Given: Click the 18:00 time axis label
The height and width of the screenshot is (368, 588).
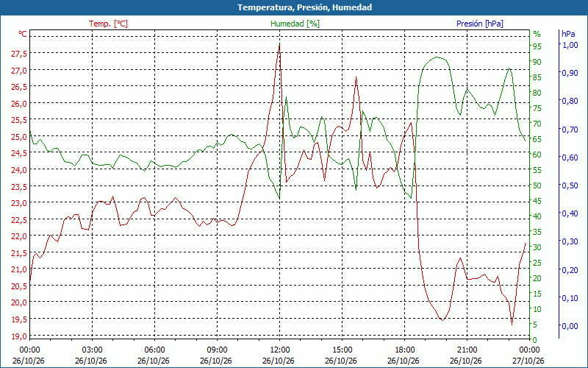Looking at the screenshot, I should (405, 350).
